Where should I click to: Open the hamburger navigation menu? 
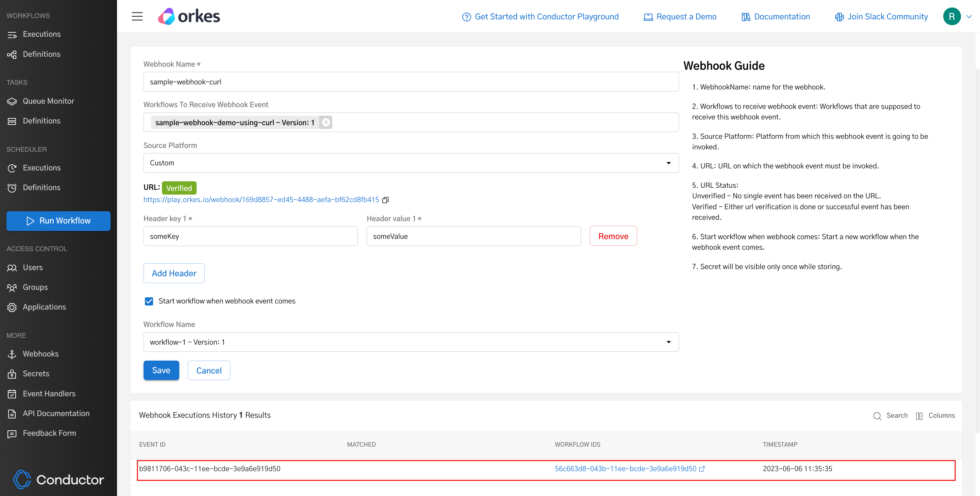pos(137,16)
